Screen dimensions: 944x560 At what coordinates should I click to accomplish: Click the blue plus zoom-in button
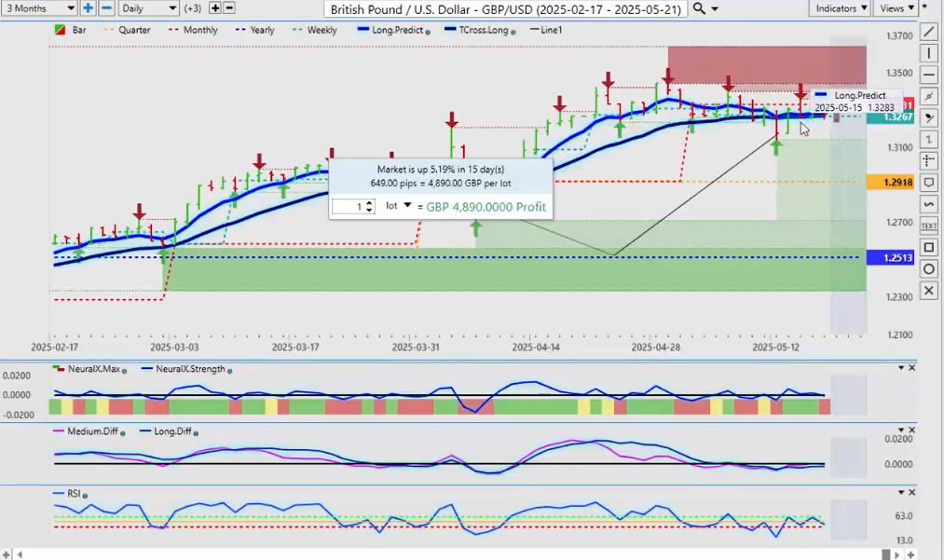[88, 7]
